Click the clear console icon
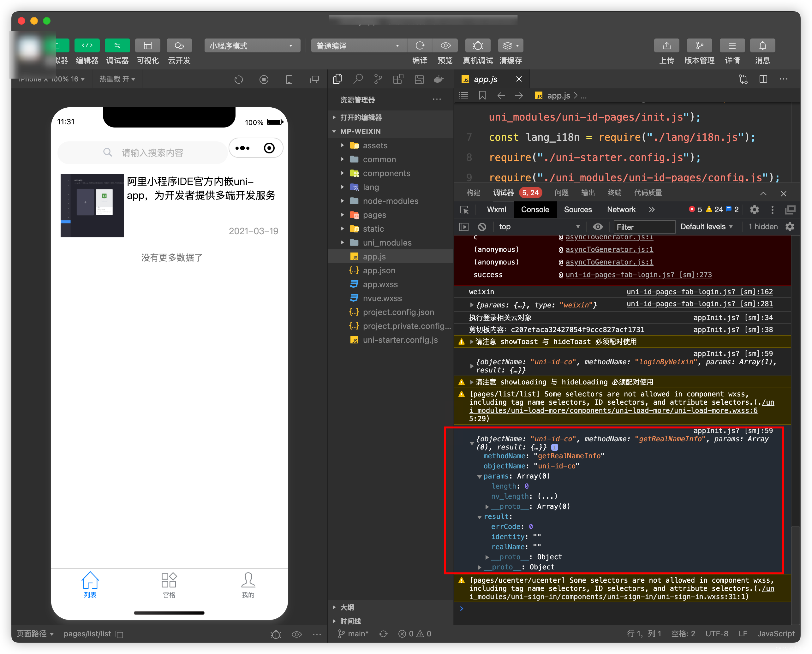812x654 pixels. (x=482, y=227)
